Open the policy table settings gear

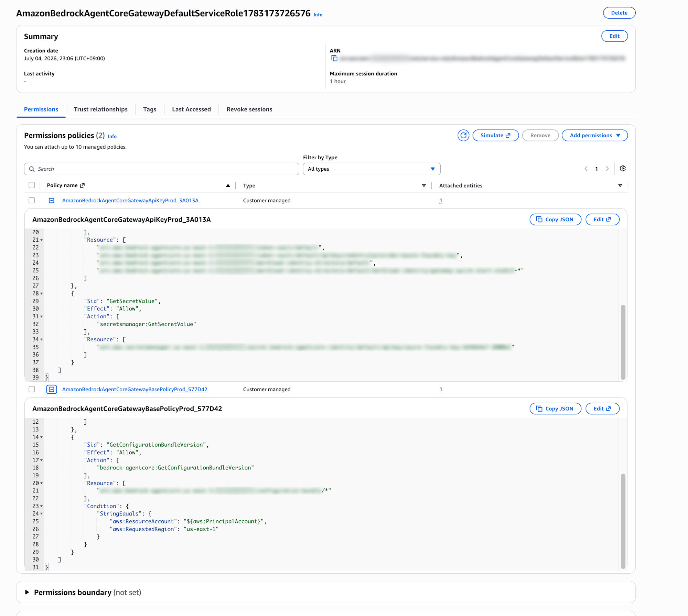click(x=623, y=169)
